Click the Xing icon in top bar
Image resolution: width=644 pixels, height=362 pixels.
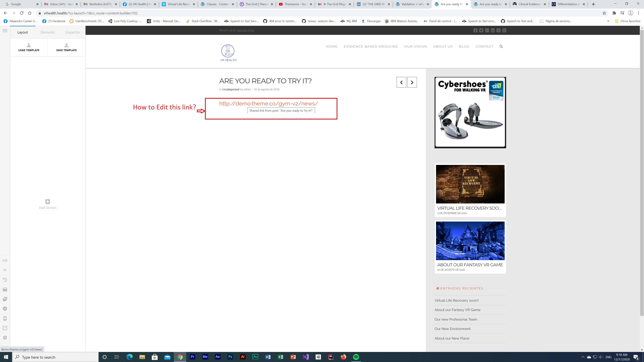click(x=498, y=31)
